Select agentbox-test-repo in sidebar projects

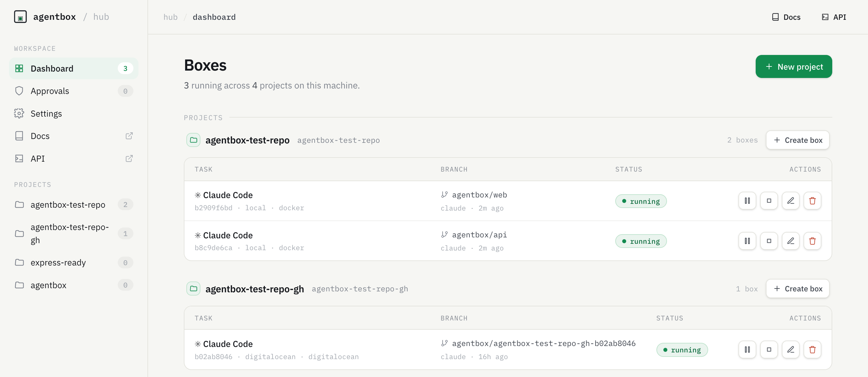coord(73,205)
